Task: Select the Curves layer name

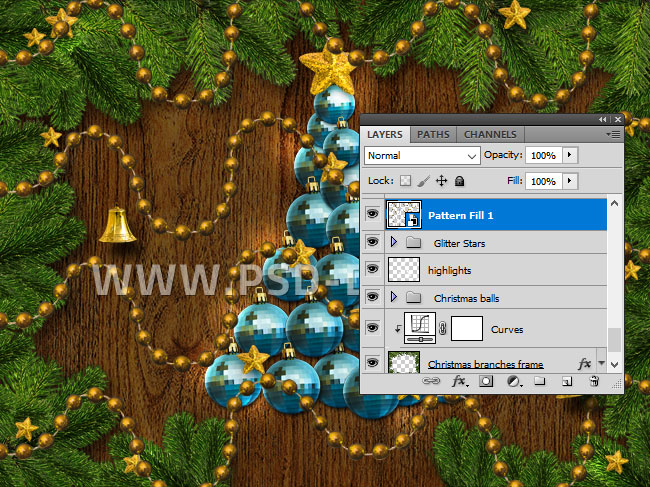Action: click(x=507, y=330)
